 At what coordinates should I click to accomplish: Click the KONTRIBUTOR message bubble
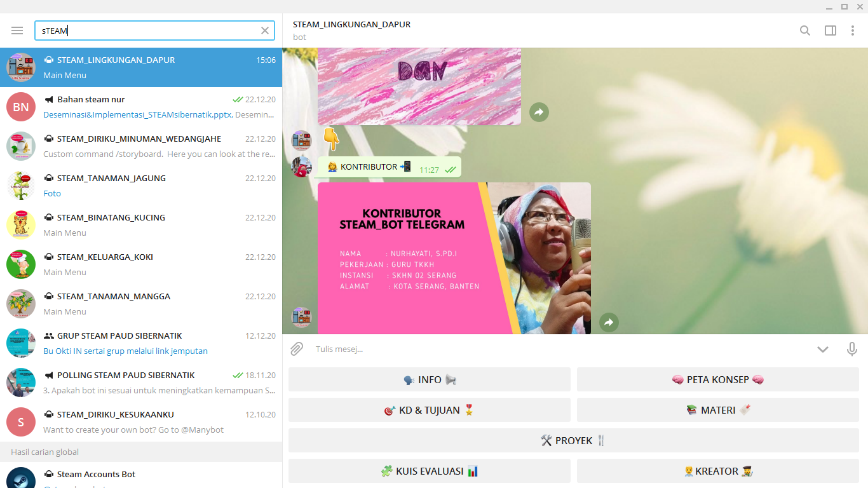tap(390, 167)
